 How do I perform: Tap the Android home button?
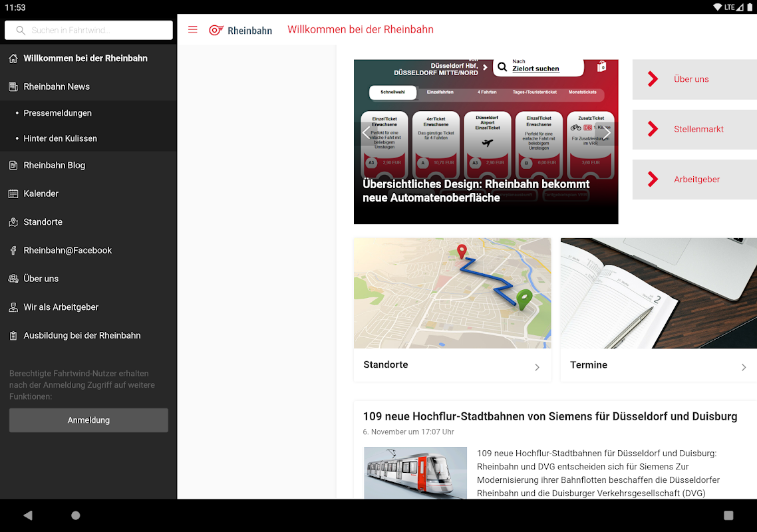tap(75, 515)
